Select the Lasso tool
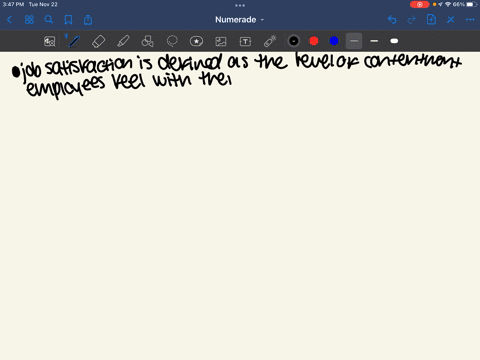The image size is (480, 360). 172,41
